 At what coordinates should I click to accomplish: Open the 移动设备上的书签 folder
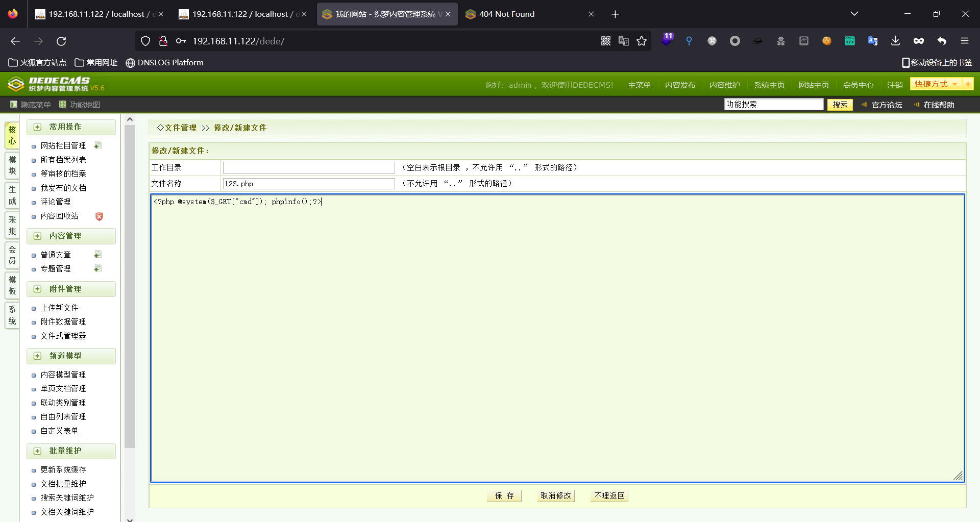tap(937, 63)
